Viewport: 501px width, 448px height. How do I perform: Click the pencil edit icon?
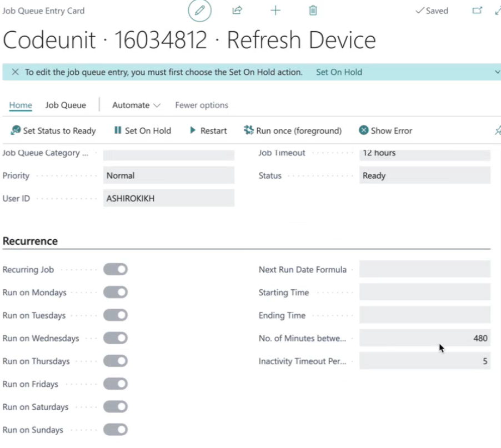point(200,11)
